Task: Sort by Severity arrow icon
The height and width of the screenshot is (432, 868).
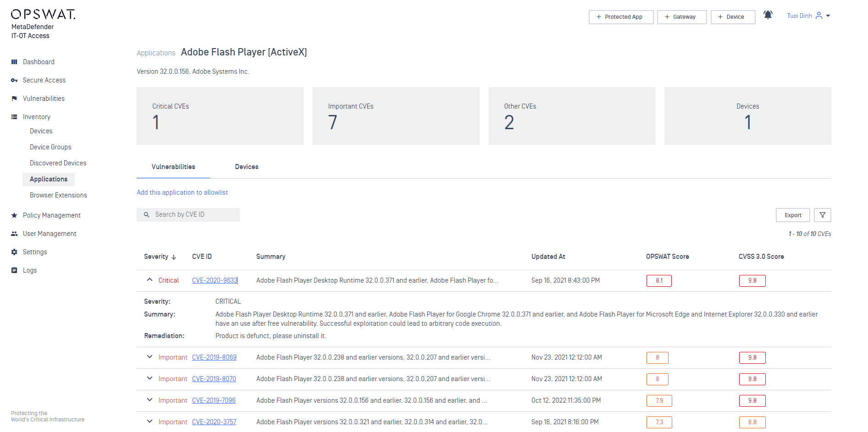Action: [x=174, y=257]
